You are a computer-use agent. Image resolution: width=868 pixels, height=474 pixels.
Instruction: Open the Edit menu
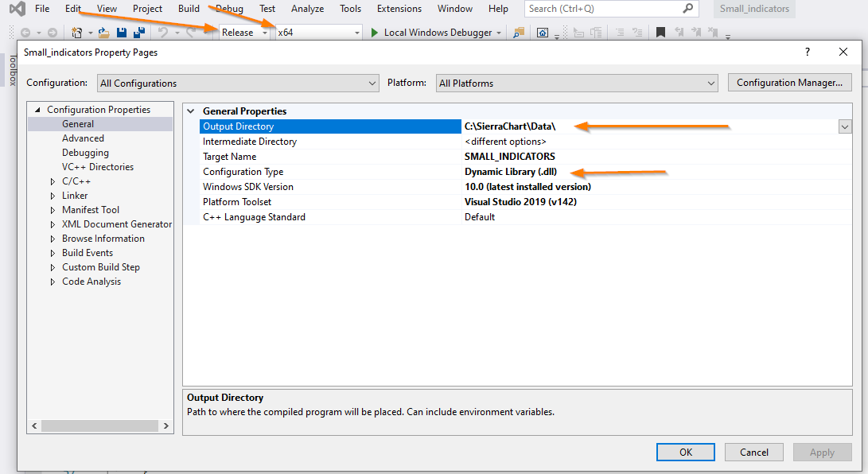(x=73, y=8)
